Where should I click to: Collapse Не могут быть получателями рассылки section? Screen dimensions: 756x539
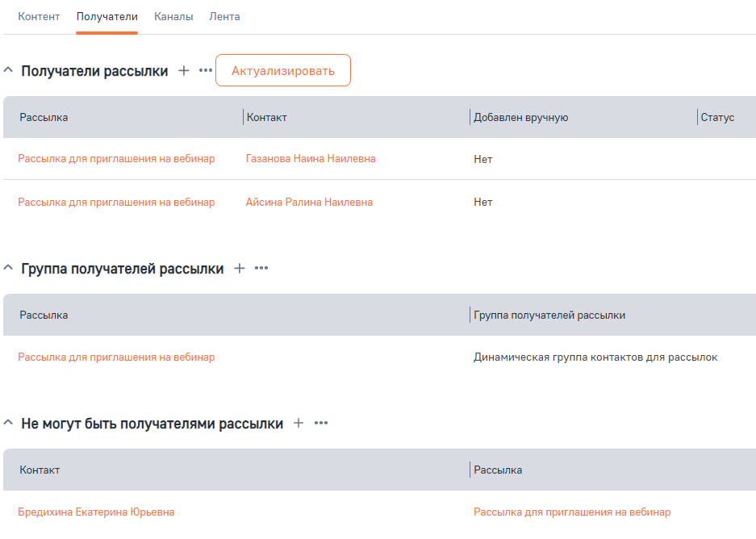tap(8, 422)
